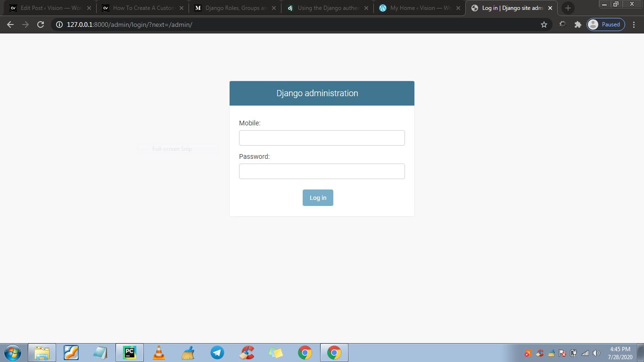Image resolution: width=644 pixels, height=362 pixels.
Task: Open Sticky Notes from the taskbar
Action: (x=276, y=353)
